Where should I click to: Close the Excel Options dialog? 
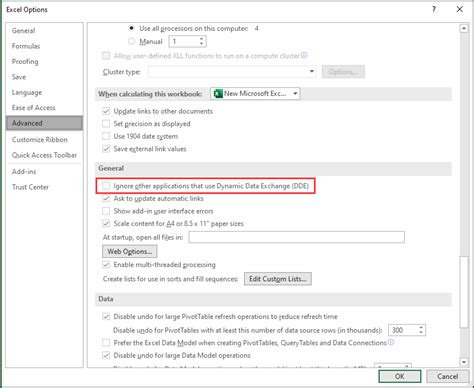[x=460, y=9]
